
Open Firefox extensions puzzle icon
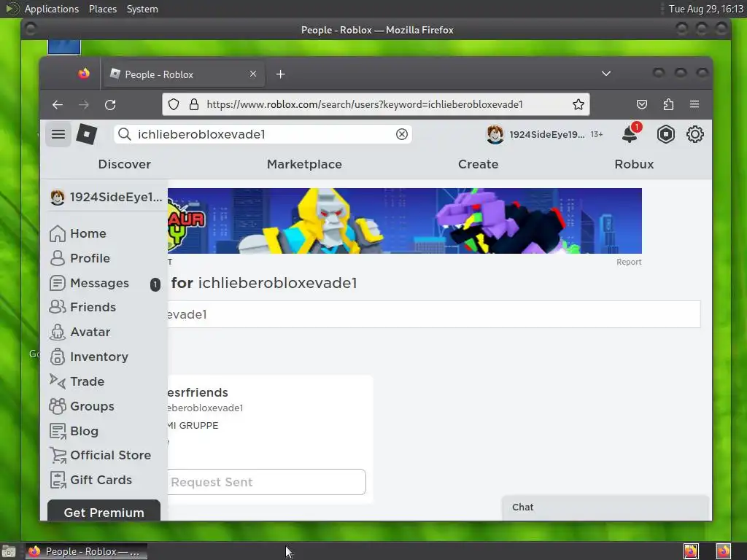668,104
